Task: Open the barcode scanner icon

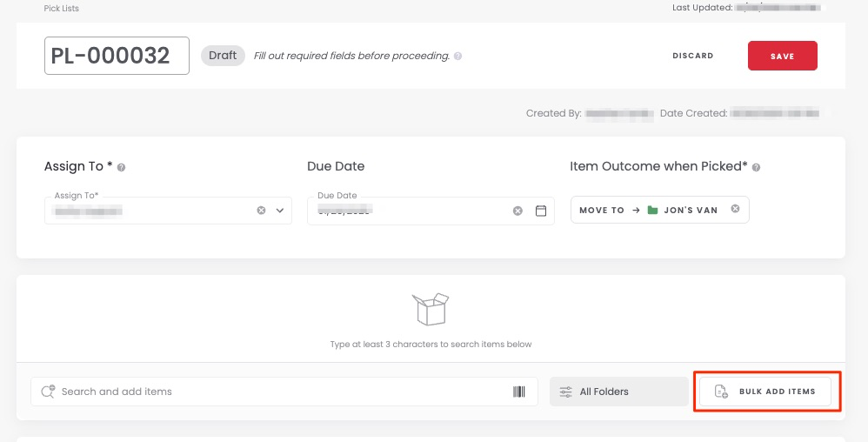Action: (519, 392)
